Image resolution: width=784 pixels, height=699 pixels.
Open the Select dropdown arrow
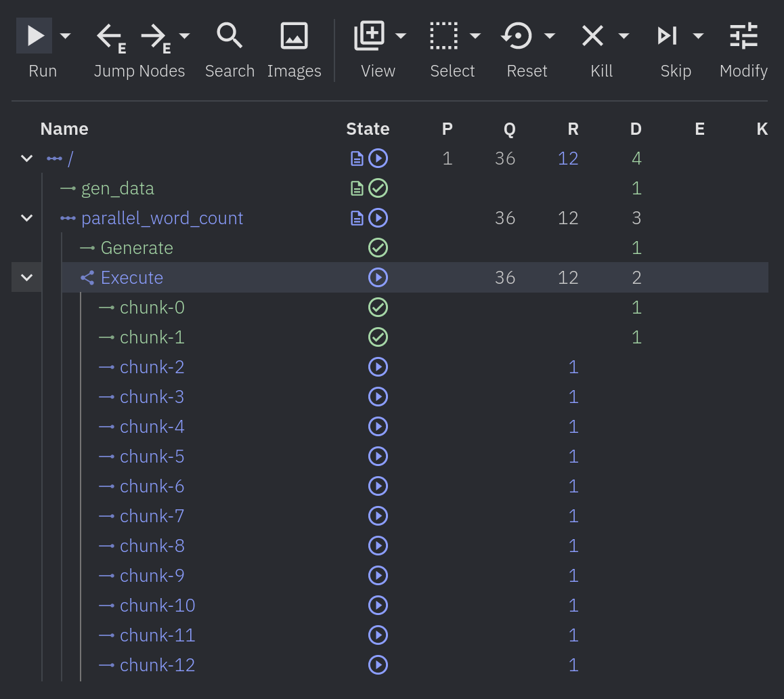click(x=475, y=35)
